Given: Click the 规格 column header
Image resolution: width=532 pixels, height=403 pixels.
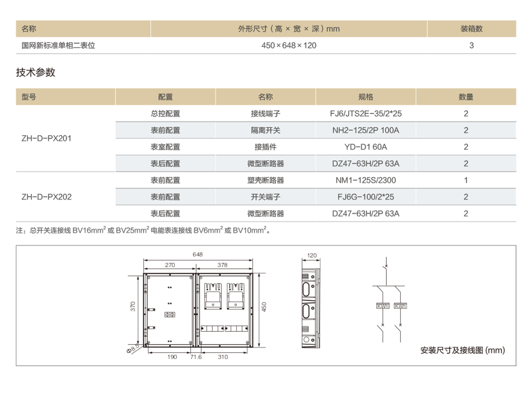Looking at the screenshot, I should pyautogui.click(x=366, y=97).
